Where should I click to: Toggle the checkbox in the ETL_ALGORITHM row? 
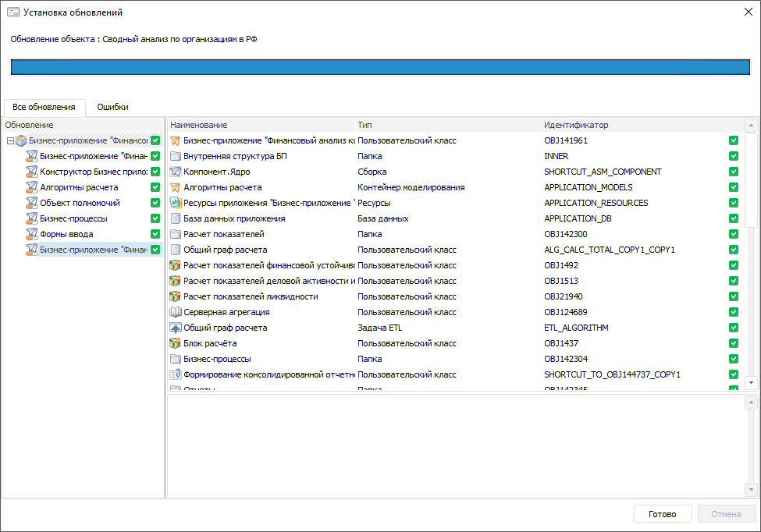734,328
